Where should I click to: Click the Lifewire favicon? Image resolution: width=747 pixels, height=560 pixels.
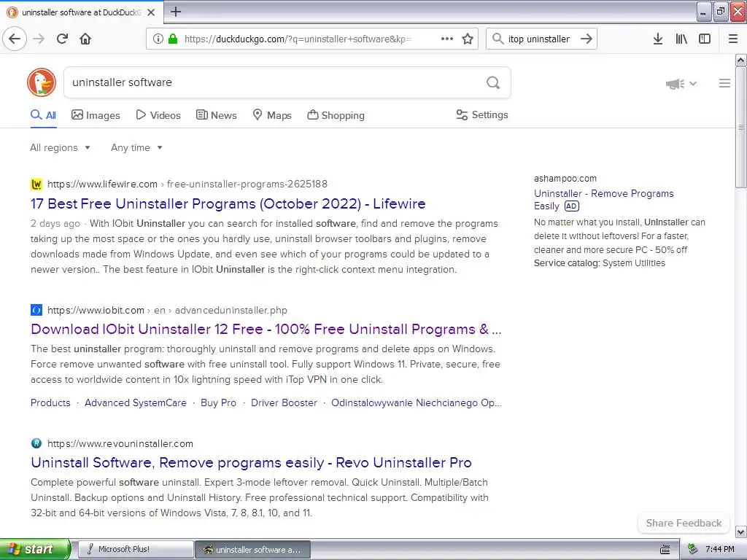tap(36, 184)
